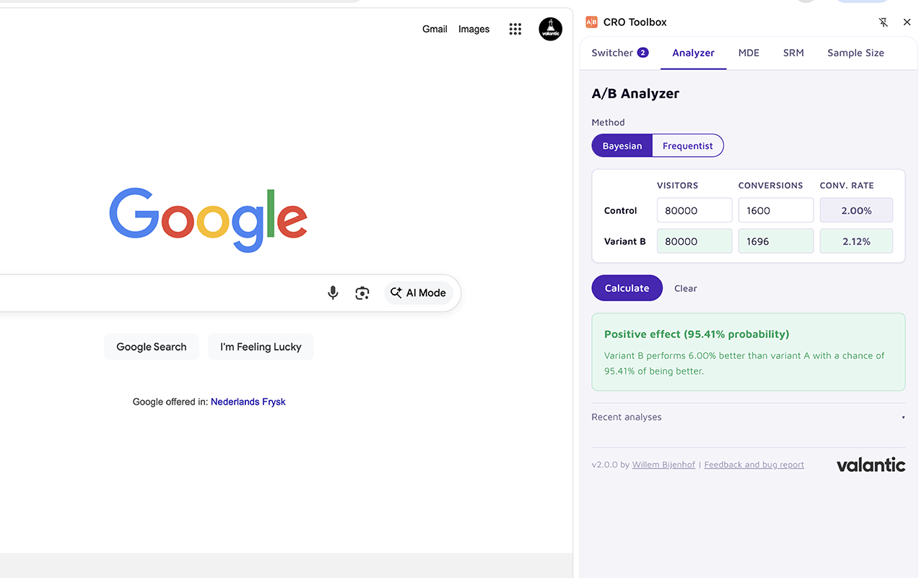This screenshot has height=578, width=924.
Task: Open AI Mode in the search bar
Action: click(x=419, y=293)
